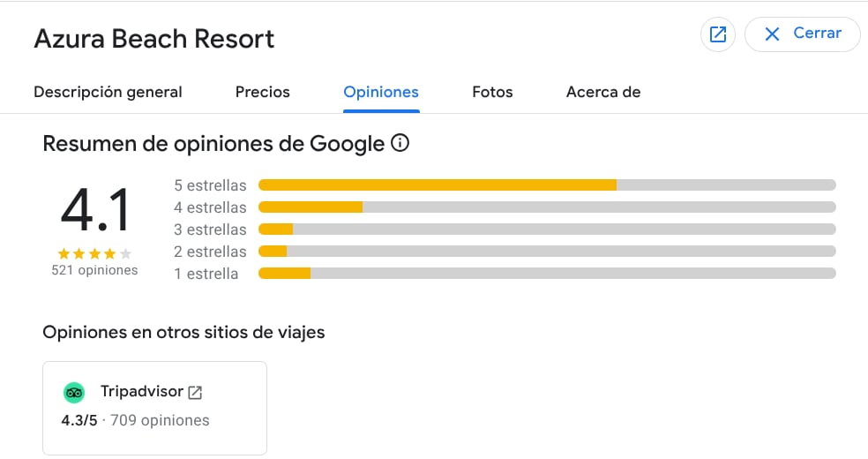The width and height of the screenshot is (868, 459).
Task: Open hotel page in new window icon
Action: [718, 34]
